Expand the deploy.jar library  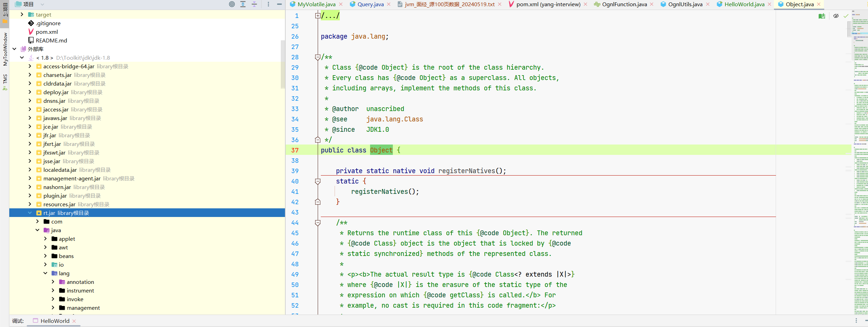point(30,92)
